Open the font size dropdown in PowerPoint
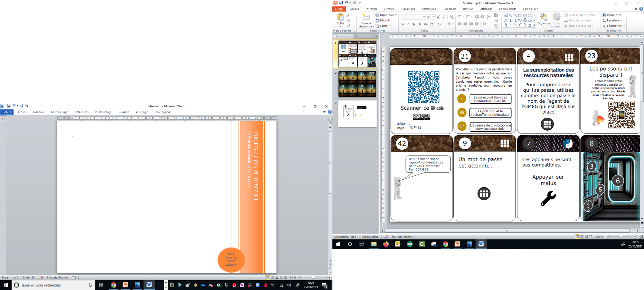The image size is (644, 290). pyautogui.click(x=434, y=17)
